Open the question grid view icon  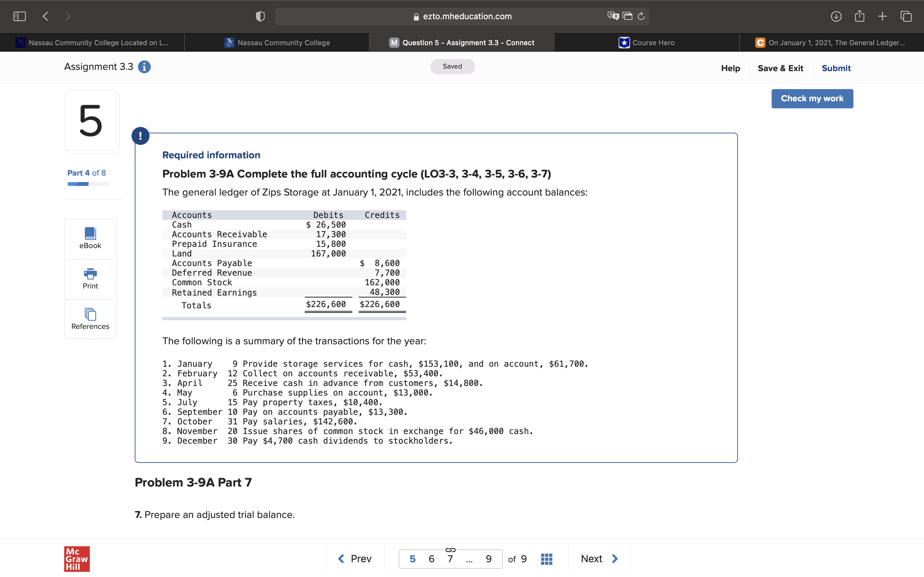coord(546,559)
